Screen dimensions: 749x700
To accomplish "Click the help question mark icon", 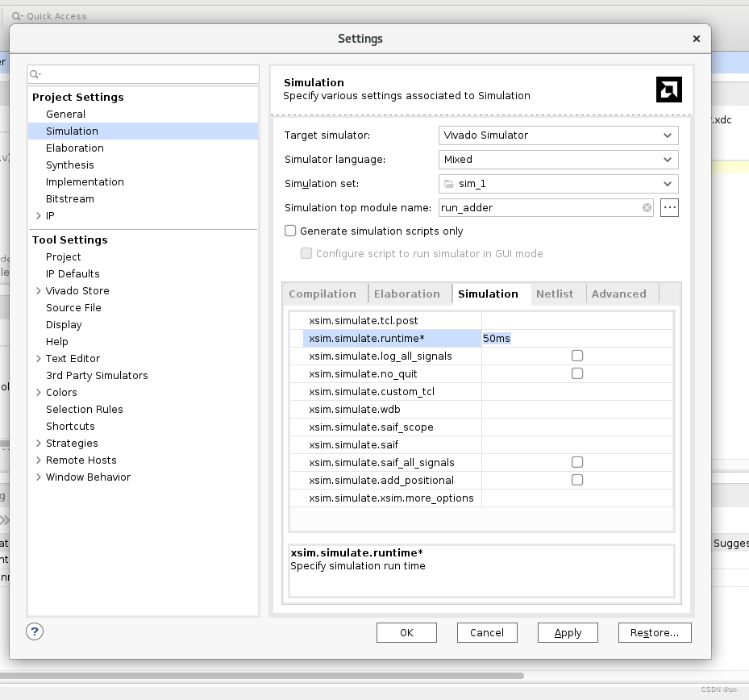I will 35,631.
